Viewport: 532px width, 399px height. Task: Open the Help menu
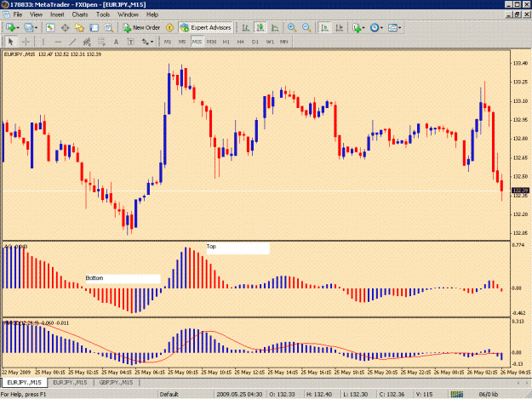[152, 14]
